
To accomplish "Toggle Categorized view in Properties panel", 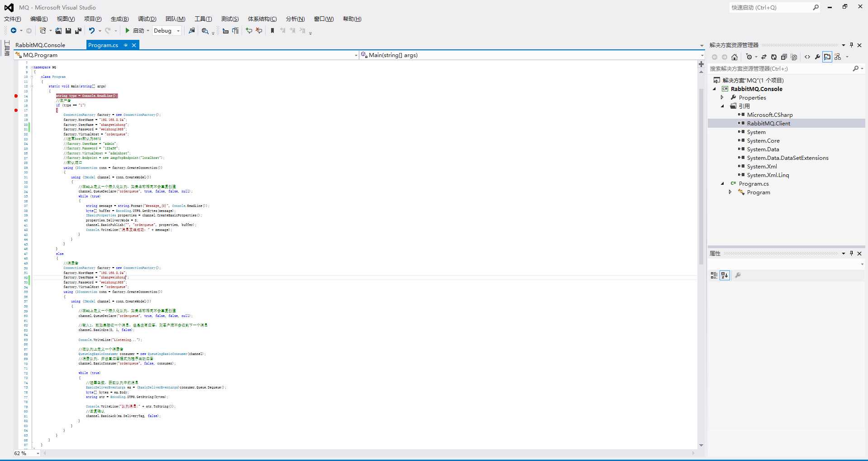I will click(714, 275).
